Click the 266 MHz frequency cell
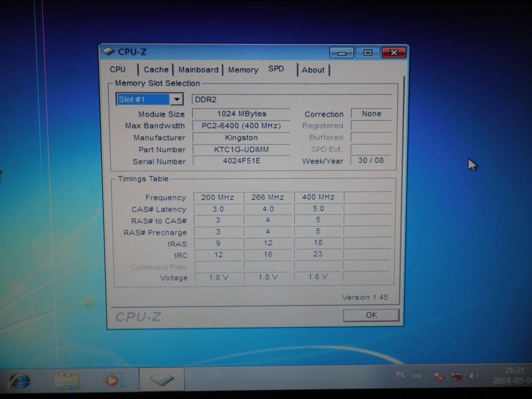This screenshot has height=399, width=532. click(268, 197)
